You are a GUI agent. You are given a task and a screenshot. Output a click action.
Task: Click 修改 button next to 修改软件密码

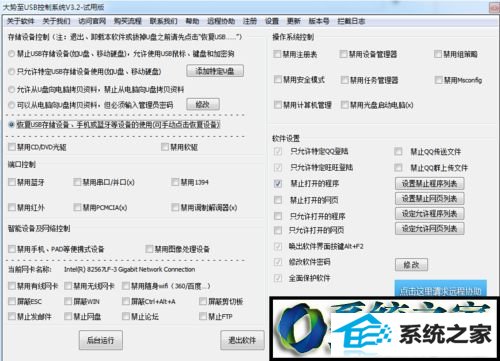411,265
